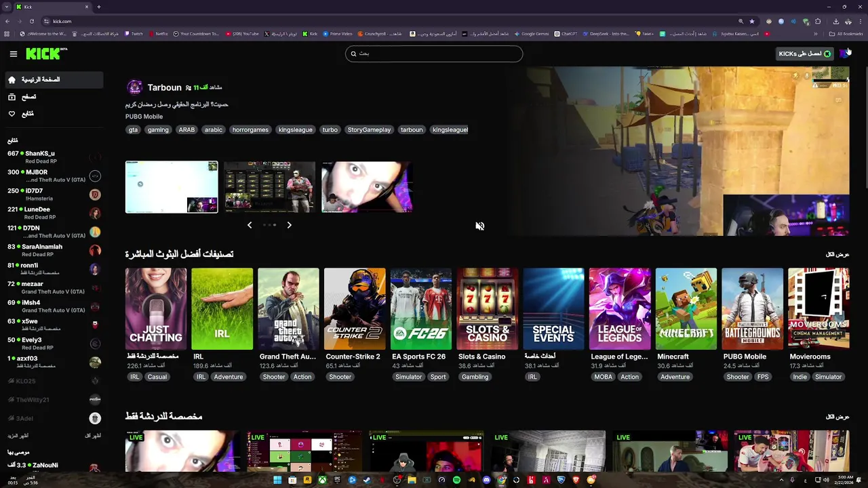Click the D7DN channel avatar in the sidebar

click(95, 232)
